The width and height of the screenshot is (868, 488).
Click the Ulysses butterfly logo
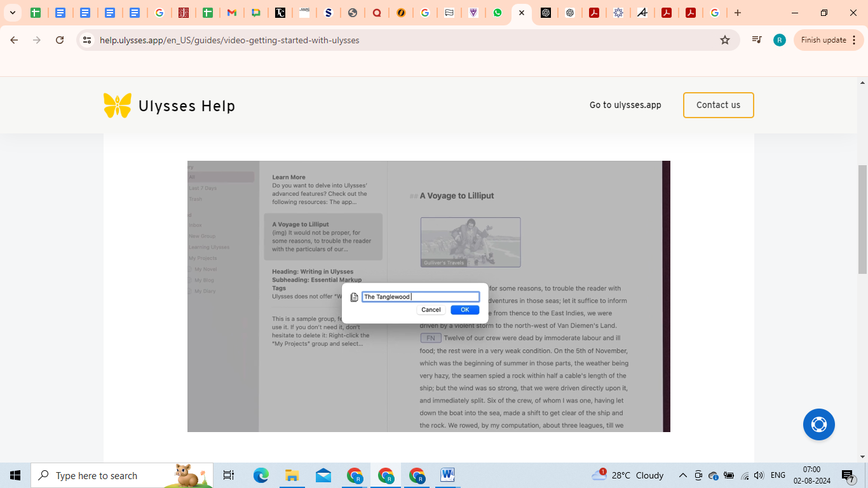coord(118,105)
